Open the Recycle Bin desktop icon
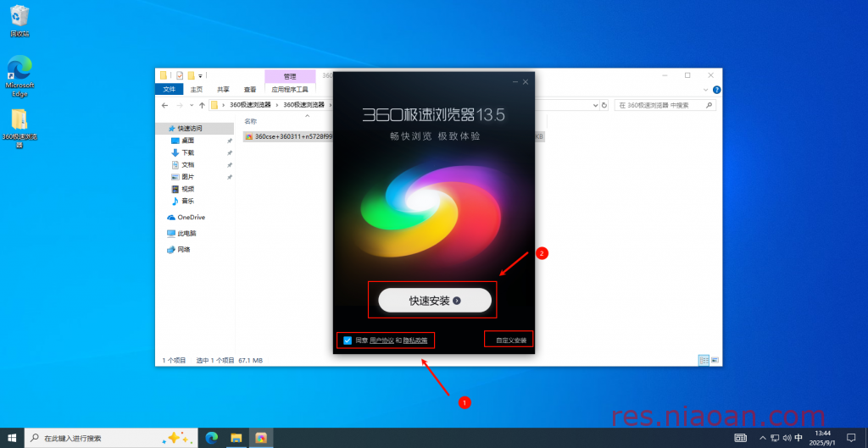Screen dimensions: 868x448 19,21
